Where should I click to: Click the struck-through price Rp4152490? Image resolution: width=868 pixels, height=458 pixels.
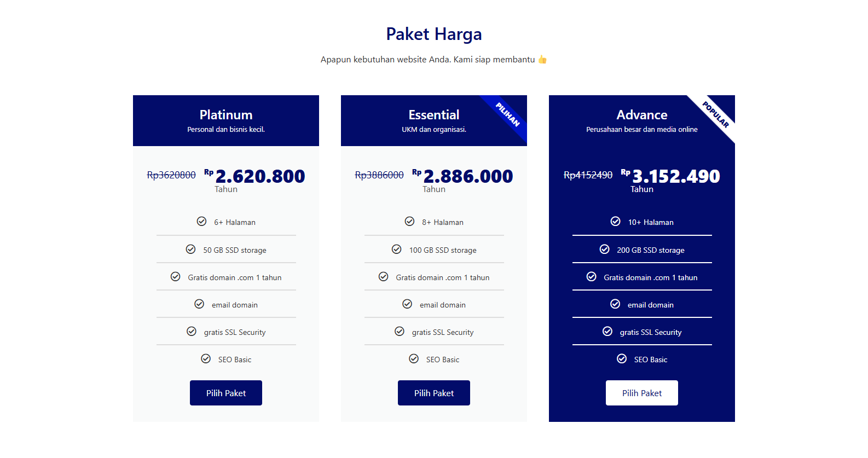588,175
